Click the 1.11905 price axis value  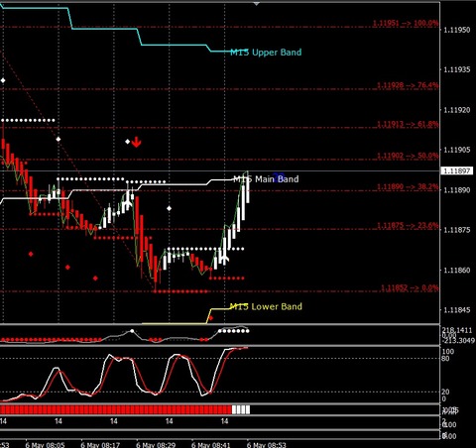(456, 150)
